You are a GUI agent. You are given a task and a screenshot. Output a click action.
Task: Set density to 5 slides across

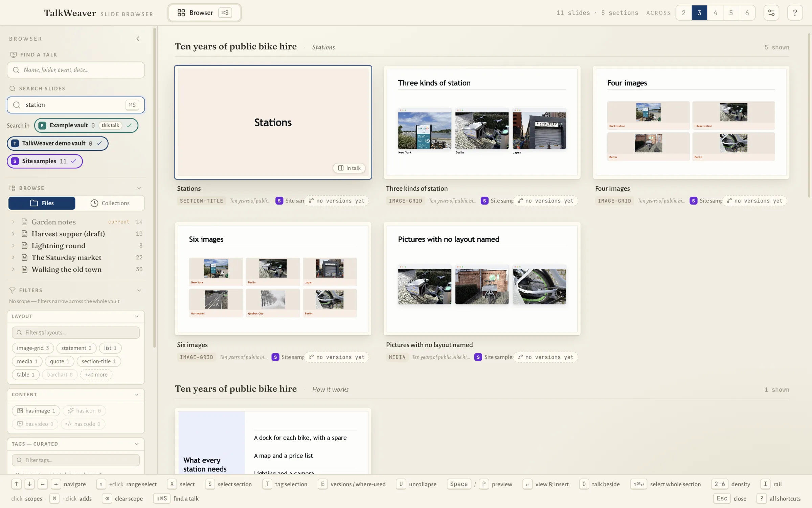click(x=731, y=13)
